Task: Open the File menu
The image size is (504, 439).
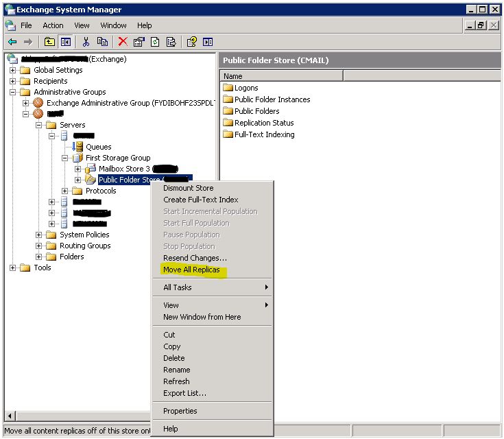Action: click(x=26, y=25)
